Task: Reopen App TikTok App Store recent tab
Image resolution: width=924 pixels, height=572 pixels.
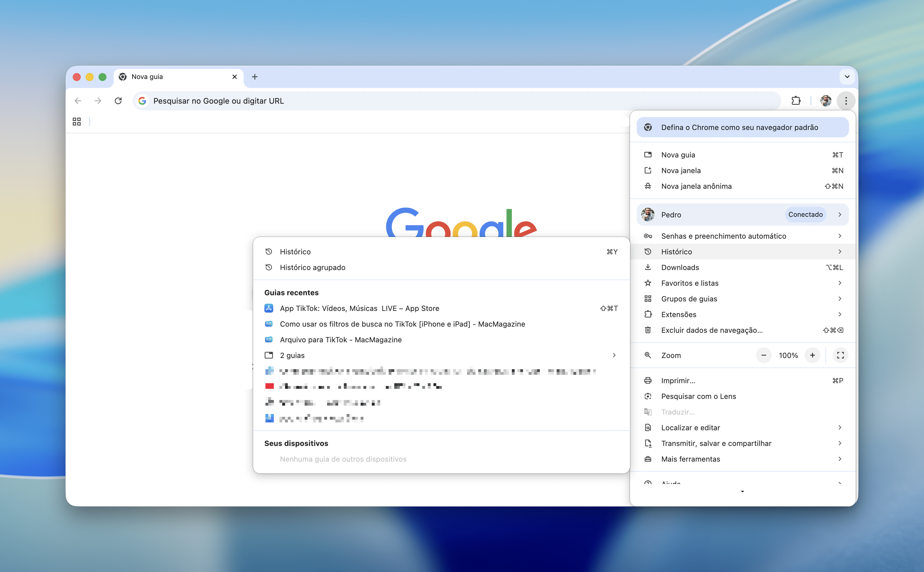Action: click(359, 308)
